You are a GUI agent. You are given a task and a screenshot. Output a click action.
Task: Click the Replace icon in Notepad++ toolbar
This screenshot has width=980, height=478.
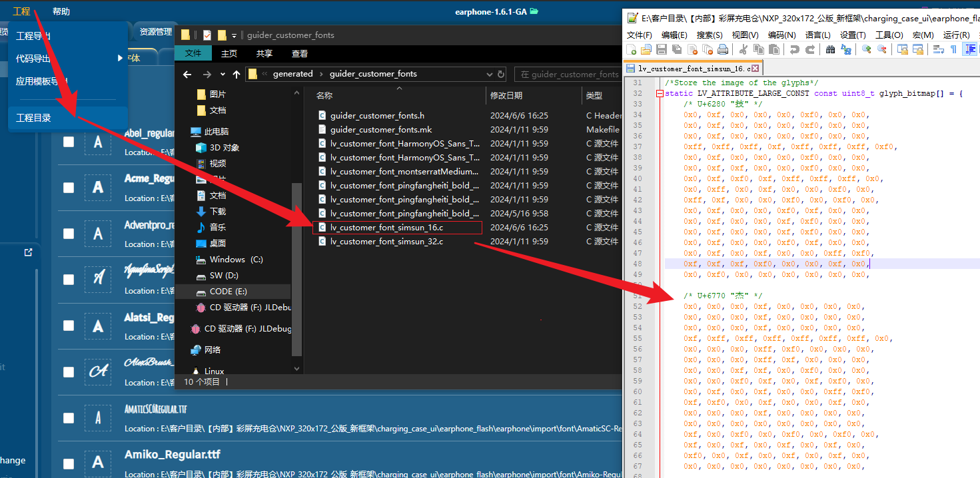click(x=846, y=49)
